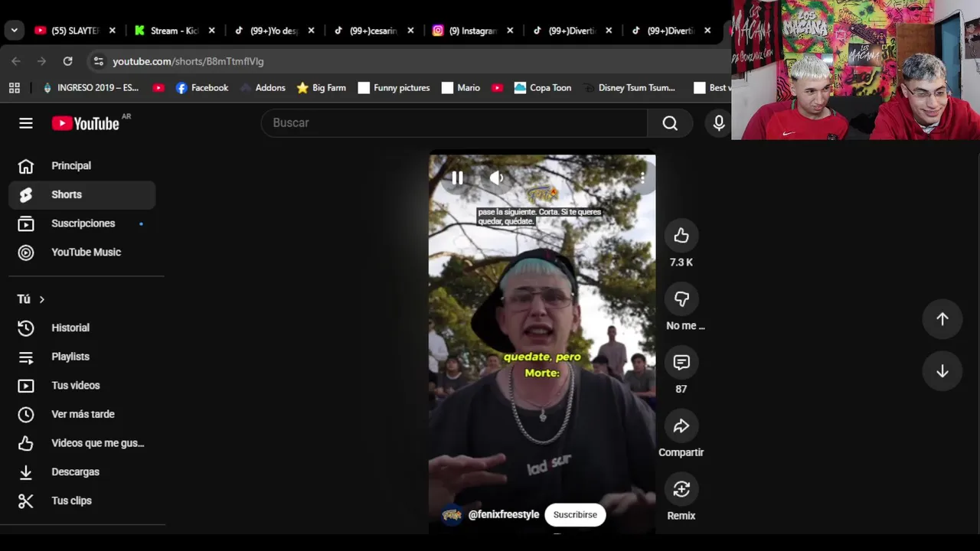
Task: Close the Instagram tab
Action: tap(510, 31)
